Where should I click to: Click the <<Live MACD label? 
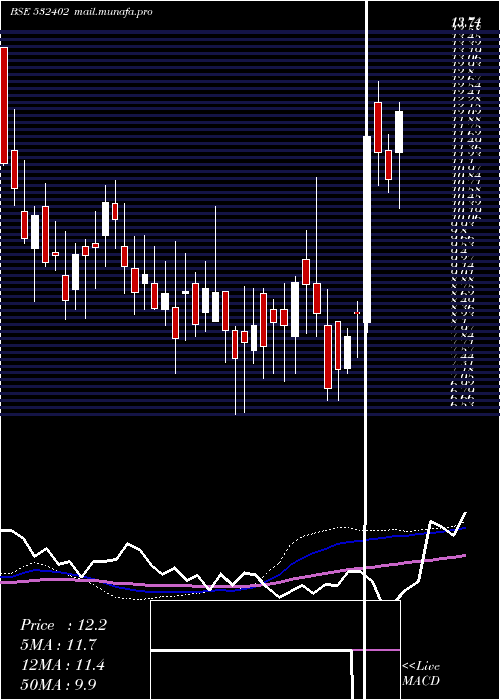pos(421,673)
